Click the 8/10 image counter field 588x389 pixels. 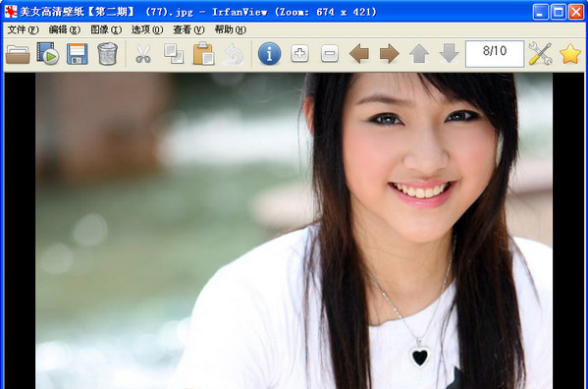495,54
